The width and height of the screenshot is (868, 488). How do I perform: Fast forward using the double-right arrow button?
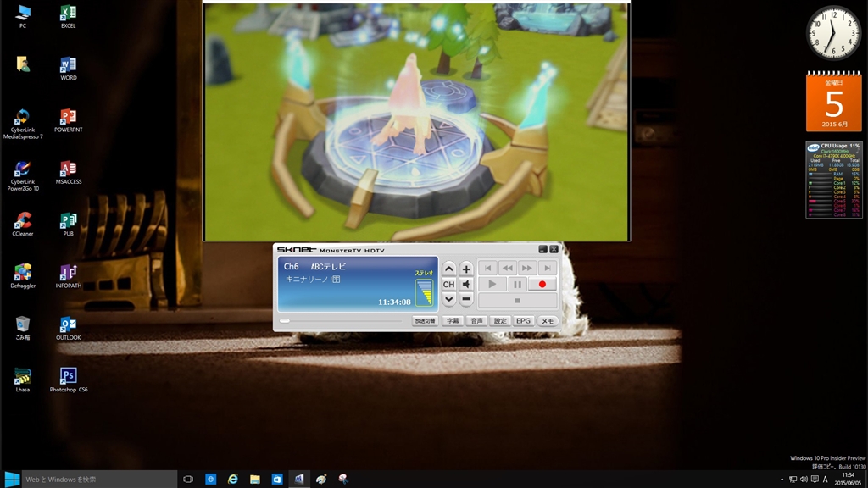pyautogui.click(x=527, y=269)
